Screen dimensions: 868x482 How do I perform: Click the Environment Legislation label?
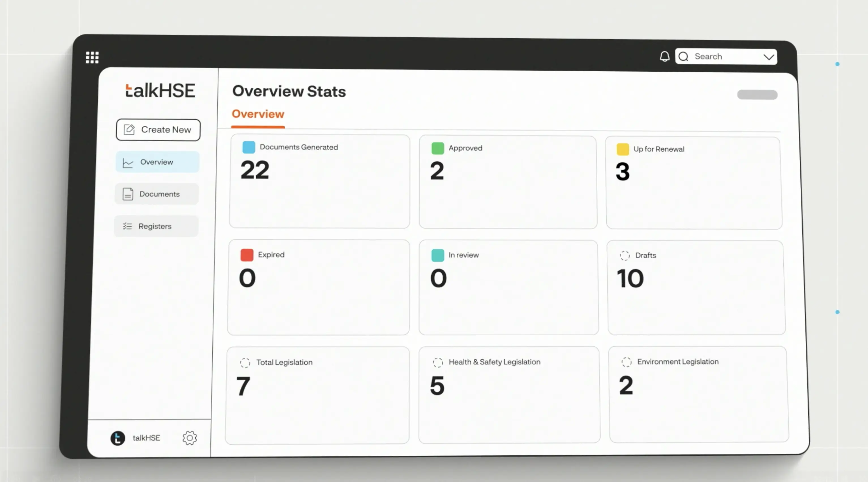pos(678,362)
